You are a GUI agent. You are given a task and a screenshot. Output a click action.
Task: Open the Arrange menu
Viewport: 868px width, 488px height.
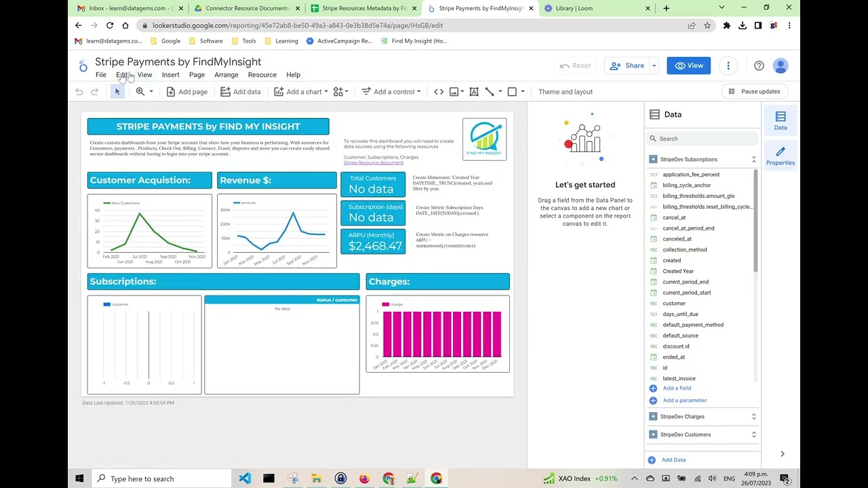point(226,75)
